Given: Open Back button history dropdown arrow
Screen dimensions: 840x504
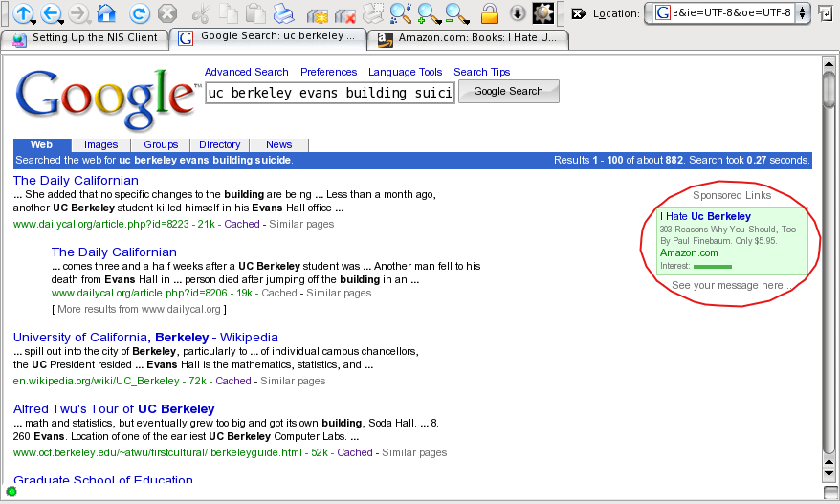Looking at the screenshot, I should 61,22.
